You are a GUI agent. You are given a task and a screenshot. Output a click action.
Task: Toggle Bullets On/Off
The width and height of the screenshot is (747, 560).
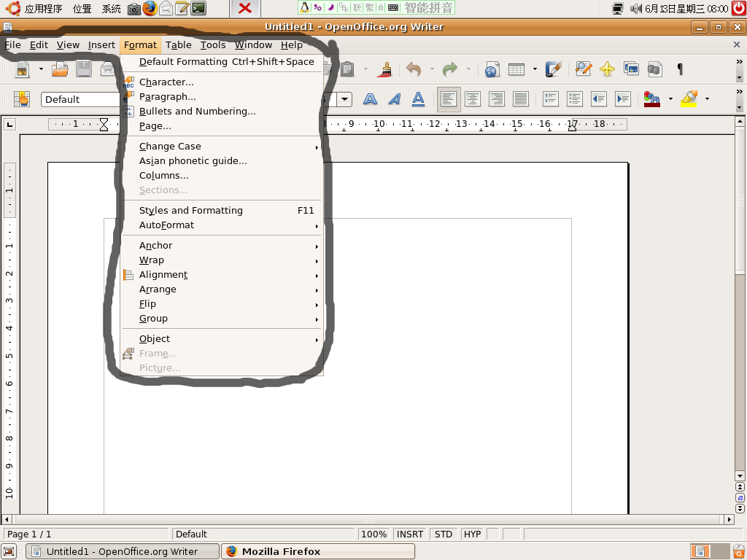[x=575, y=99]
